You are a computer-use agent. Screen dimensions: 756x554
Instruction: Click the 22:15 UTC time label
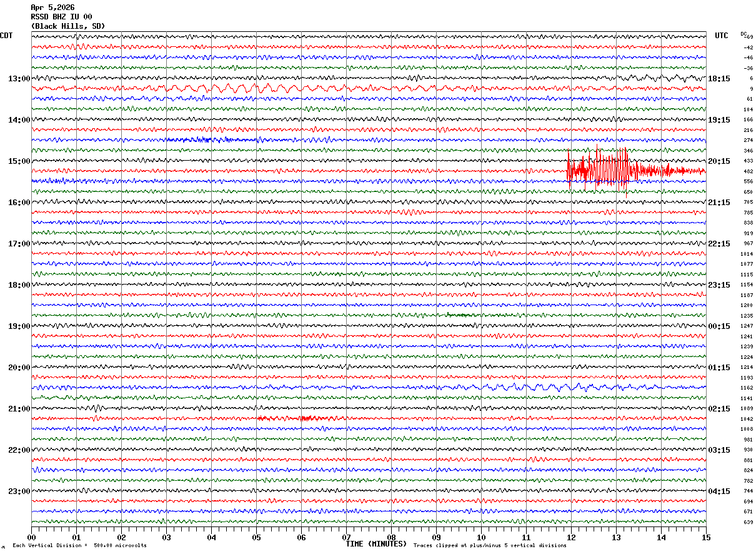click(x=719, y=244)
